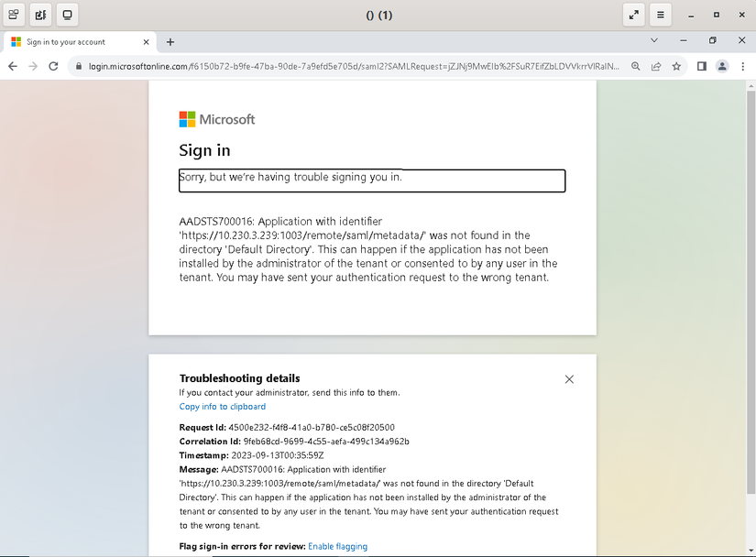Click the vertical page scrollbar thumb
Screen dimensions: 756x557
pyautogui.click(x=751, y=291)
